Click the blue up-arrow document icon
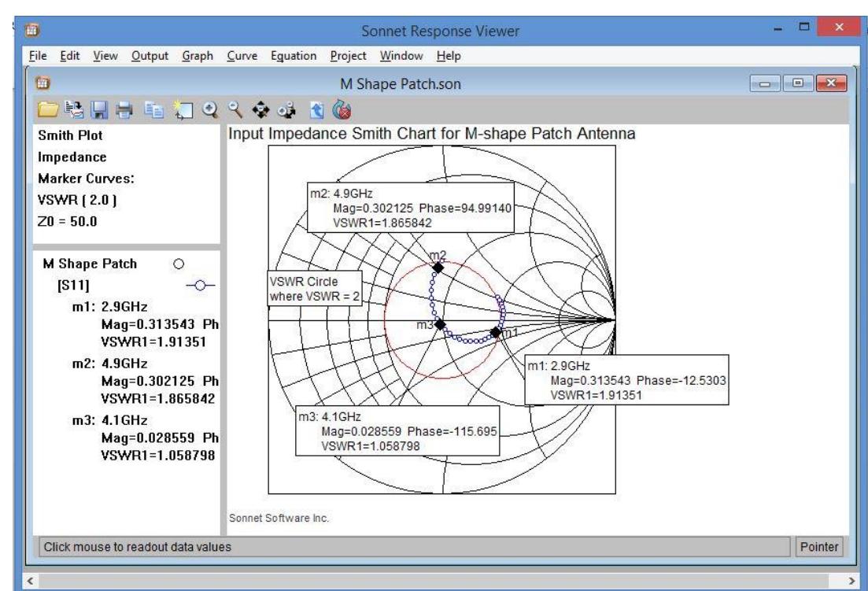 316,110
